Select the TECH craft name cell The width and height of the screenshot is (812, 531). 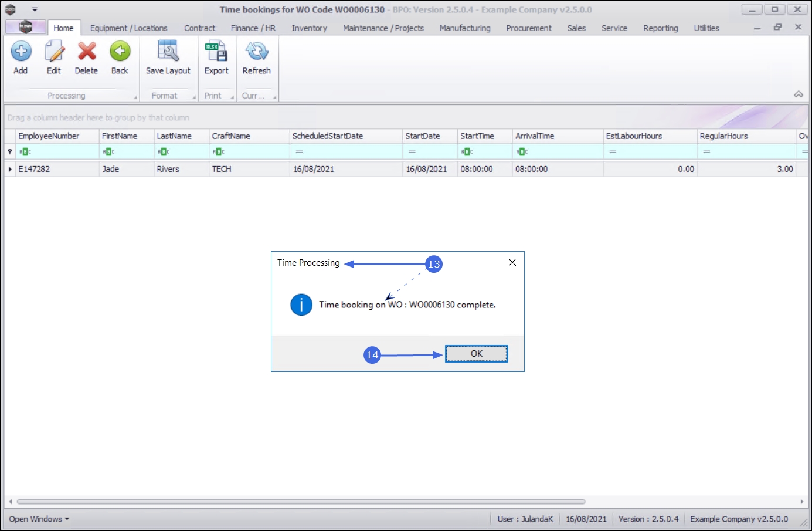click(249, 169)
